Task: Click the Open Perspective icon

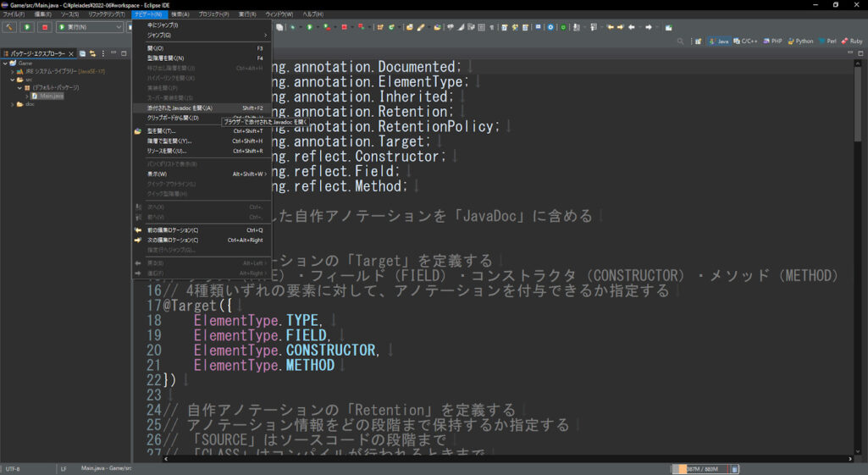Action: 698,41
